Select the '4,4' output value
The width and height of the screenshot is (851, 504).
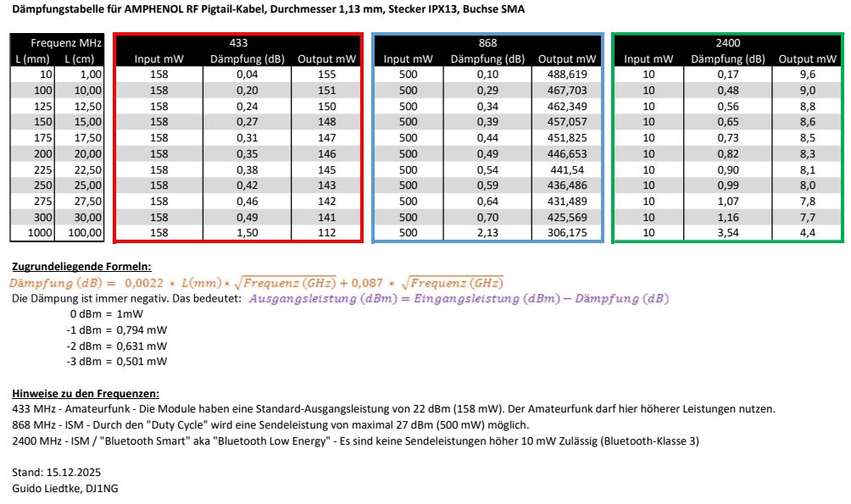click(808, 233)
